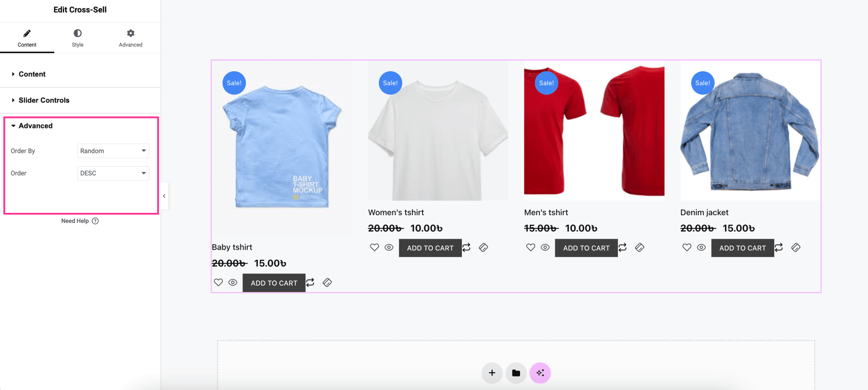Toggle wishlist heart icon on Denim jacket

coord(686,247)
